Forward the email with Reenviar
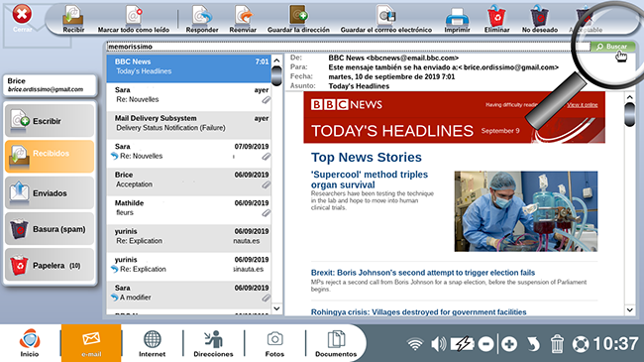 point(243,19)
